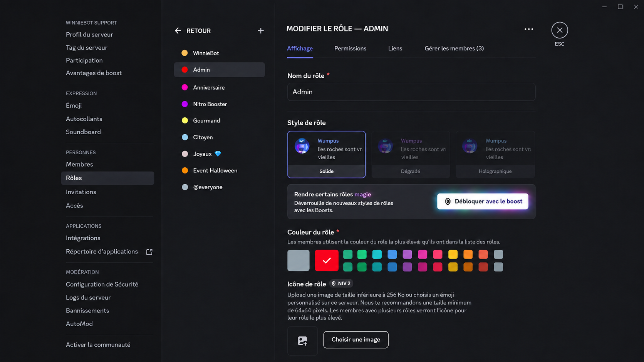The height and width of the screenshot is (362, 644).
Task: Open the external link icon beside Répertoire d'applications
Action: coord(149,252)
